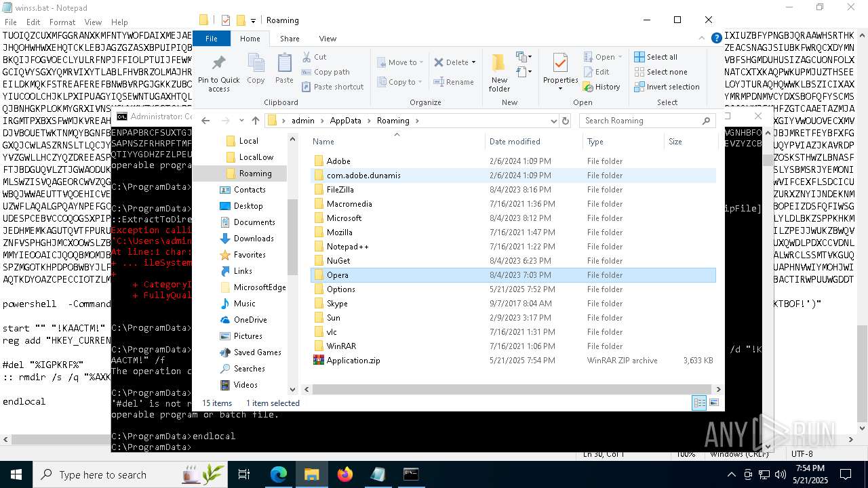868x488 pixels.
Task: Click the Edit command in ribbon
Action: pyautogui.click(x=596, y=72)
